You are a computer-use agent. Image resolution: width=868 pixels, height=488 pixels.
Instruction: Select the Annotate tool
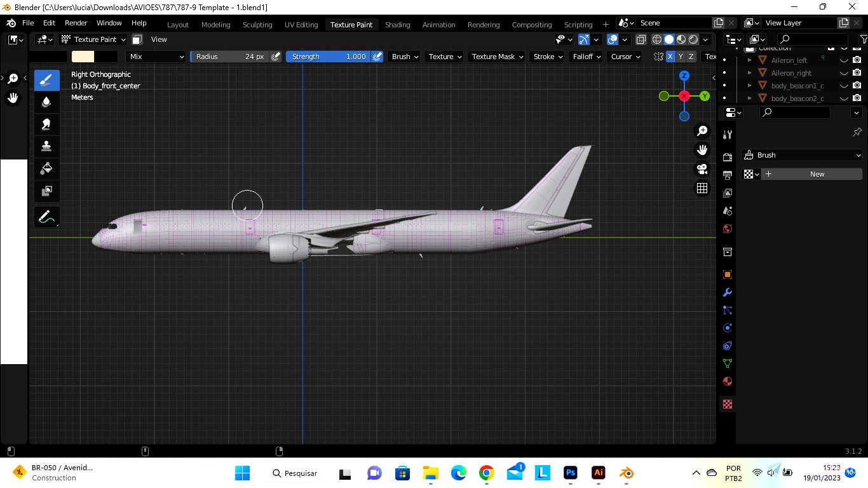click(x=46, y=217)
